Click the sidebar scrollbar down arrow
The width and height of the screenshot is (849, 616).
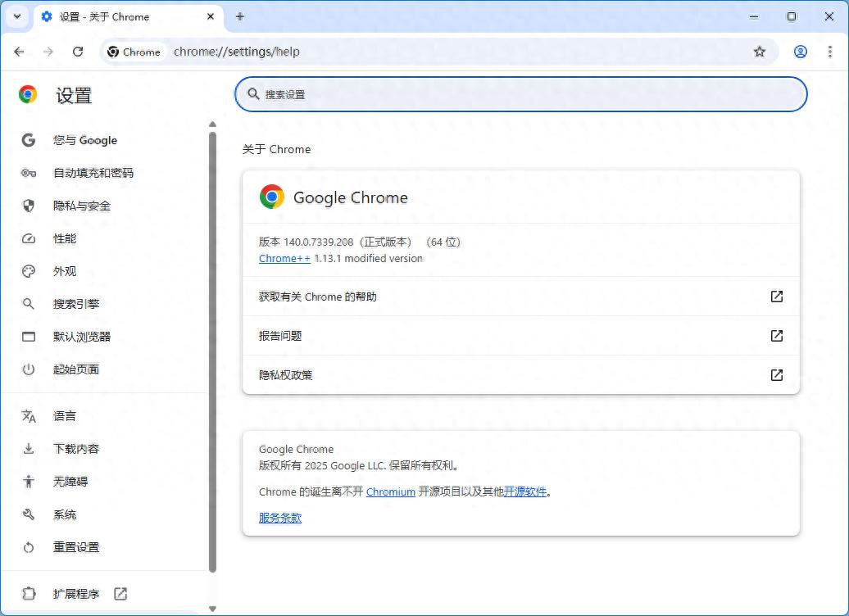pyautogui.click(x=212, y=609)
